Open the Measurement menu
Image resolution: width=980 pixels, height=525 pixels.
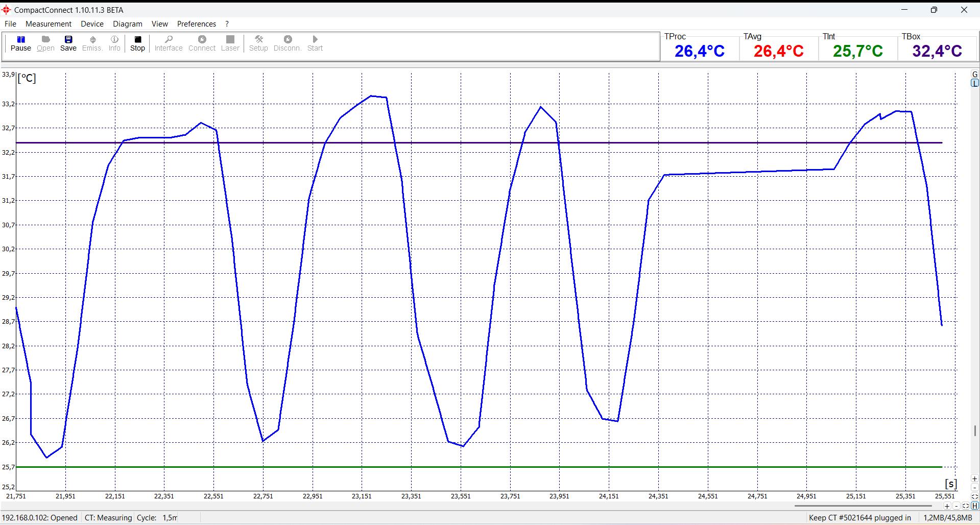click(48, 23)
